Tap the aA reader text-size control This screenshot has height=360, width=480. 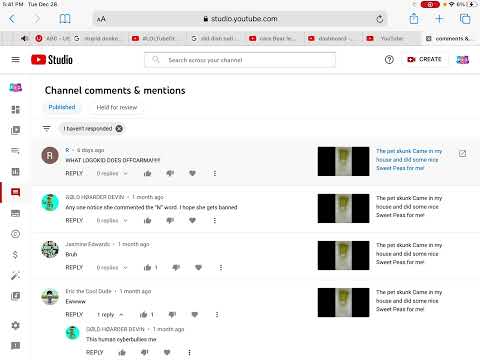pos(101,19)
